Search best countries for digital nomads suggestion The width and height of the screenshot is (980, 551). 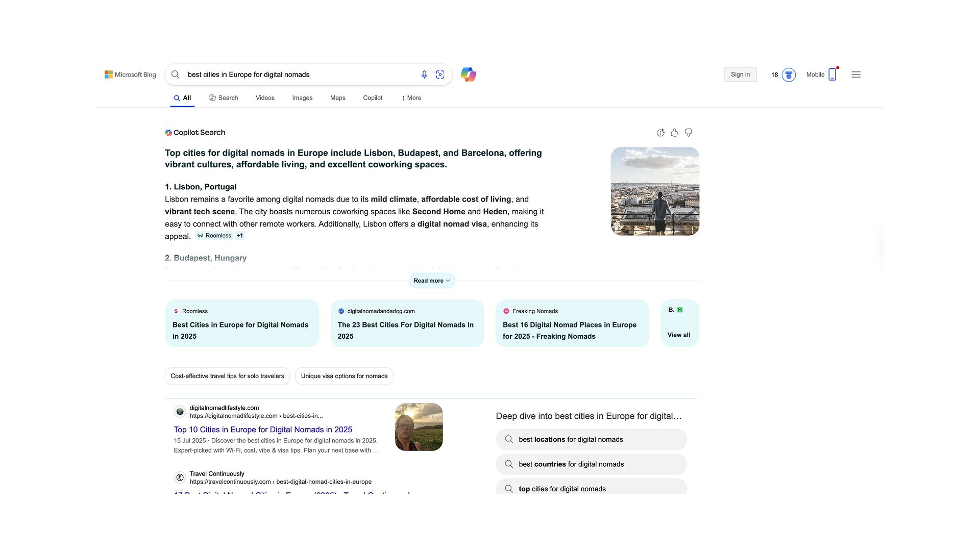click(591, 464)
